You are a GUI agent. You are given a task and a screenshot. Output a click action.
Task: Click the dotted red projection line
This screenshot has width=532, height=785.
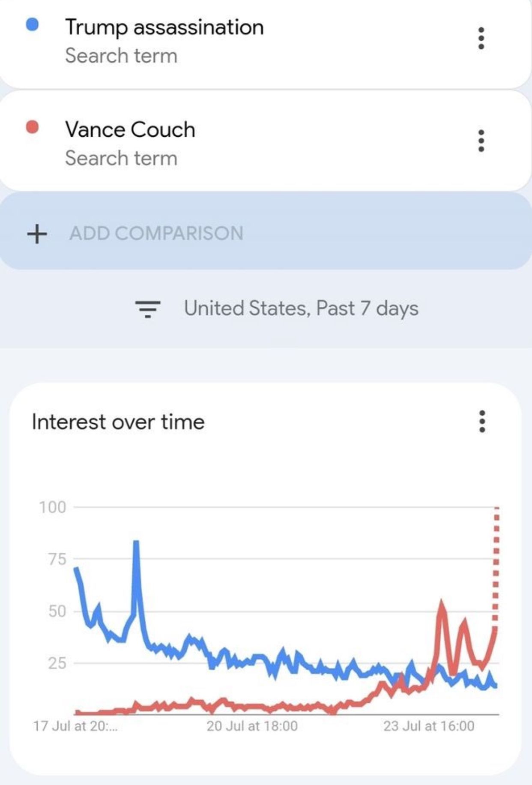click(x=496, y=566)
